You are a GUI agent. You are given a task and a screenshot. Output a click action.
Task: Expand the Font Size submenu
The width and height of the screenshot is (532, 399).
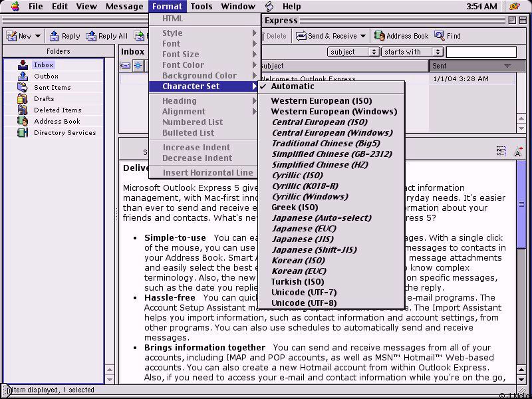point(205,55)
